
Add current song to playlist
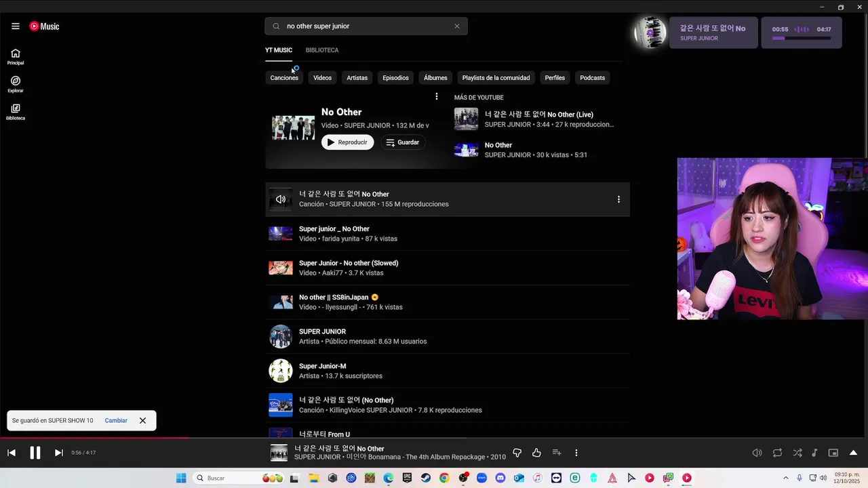click(x=557, y=453)
